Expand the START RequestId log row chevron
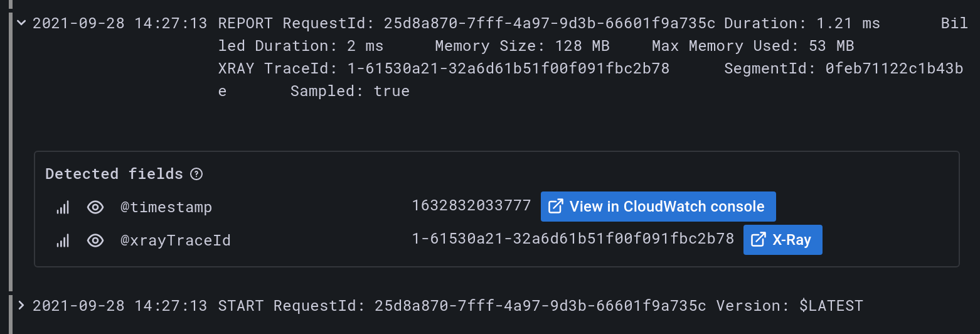Image resolution: width=980 pixels, height=334 pixels. point(21,306)
